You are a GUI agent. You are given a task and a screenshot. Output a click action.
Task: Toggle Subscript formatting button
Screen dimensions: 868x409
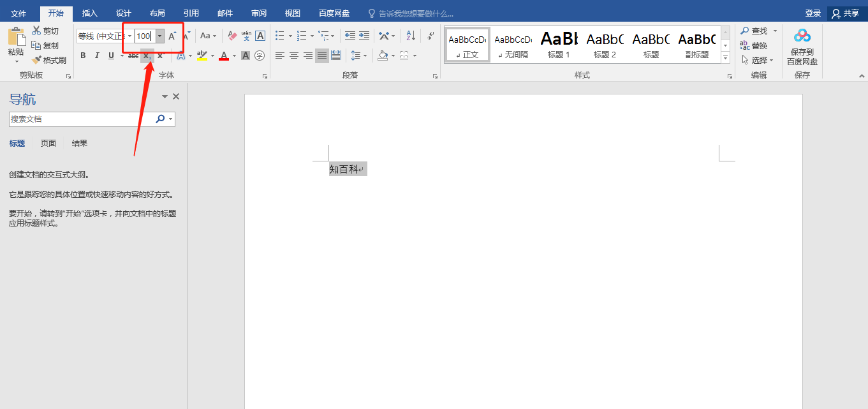(x=147, y=56)
